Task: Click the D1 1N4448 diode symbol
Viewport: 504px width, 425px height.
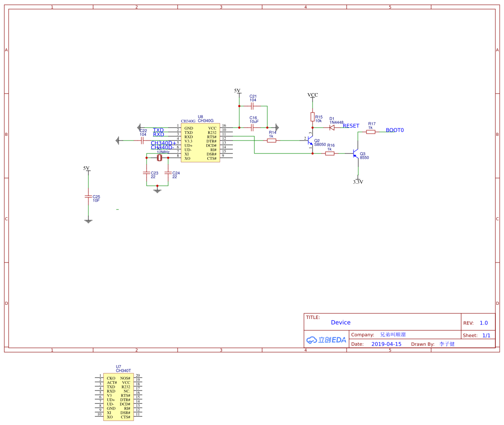Action: [332, 128]
